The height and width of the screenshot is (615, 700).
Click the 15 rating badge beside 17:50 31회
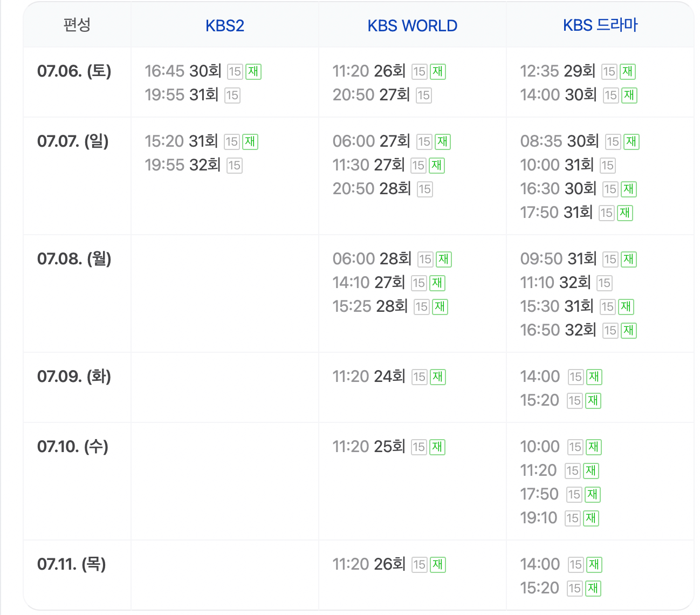tap(607, 213)
